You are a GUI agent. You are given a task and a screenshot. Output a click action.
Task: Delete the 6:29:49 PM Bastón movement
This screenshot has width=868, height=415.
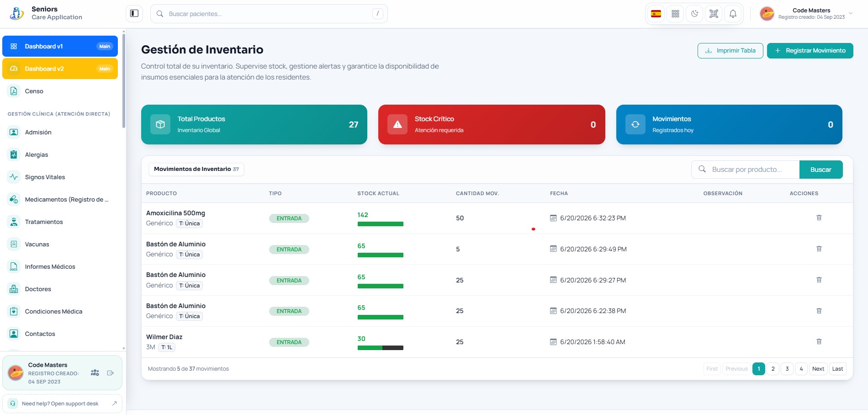(819, 249)
